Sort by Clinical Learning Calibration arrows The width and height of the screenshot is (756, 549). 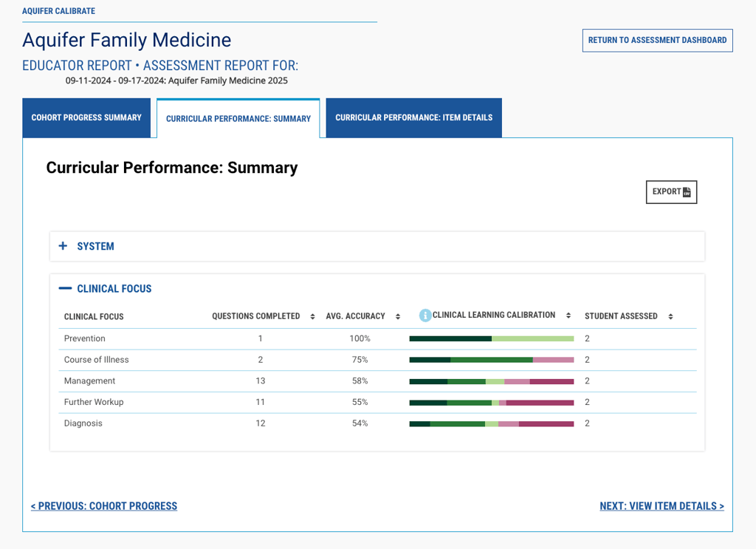(x=568, y=316)
